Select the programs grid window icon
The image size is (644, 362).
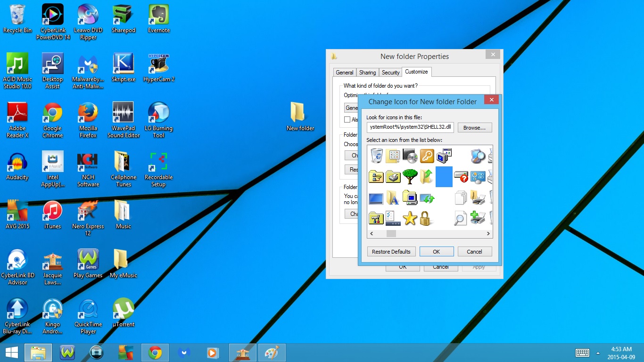[x=393, y=156]
